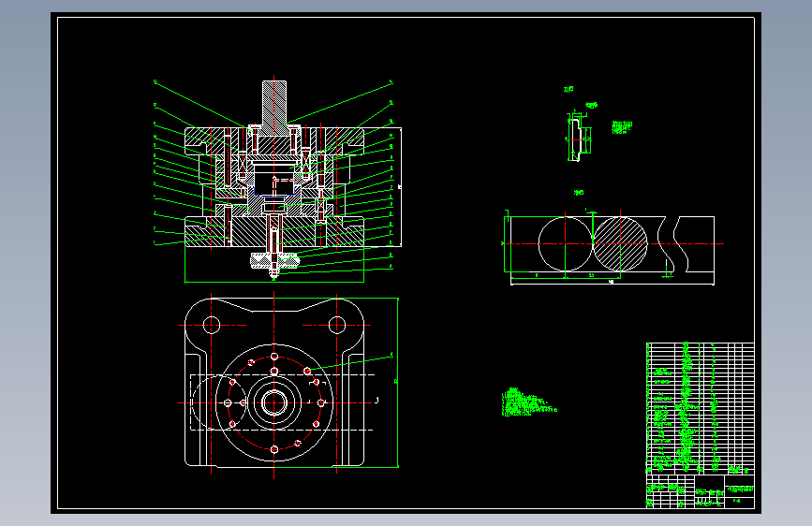Click the leader line to the plan view hole

[x=350, y=362]
